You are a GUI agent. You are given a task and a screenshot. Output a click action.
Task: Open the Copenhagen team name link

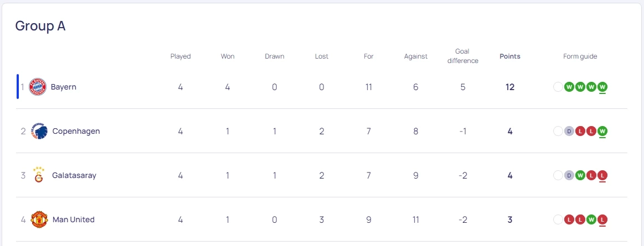coord(76,131)
